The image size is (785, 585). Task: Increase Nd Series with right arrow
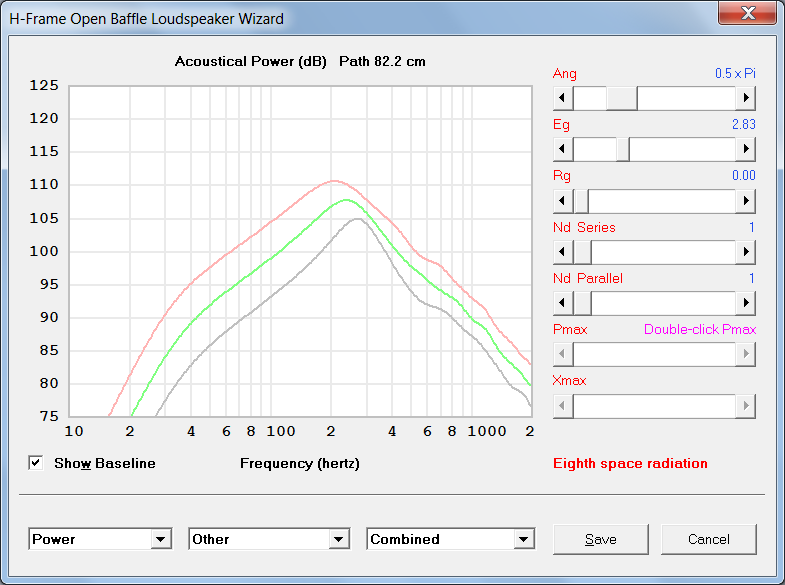click(745, 252)
